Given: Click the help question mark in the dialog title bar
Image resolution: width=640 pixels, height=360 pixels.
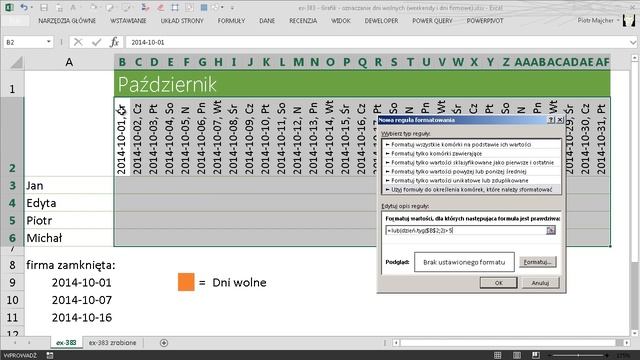Looking at the screenshot, I should pos(551,120).
